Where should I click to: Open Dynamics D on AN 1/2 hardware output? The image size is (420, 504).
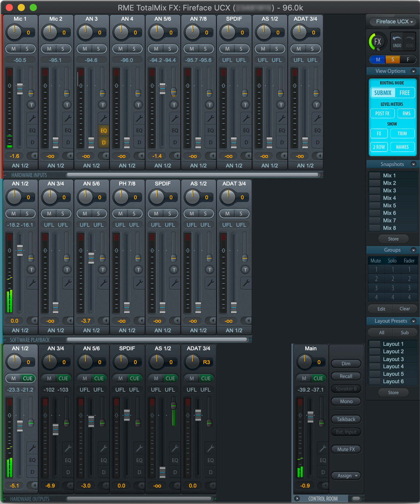coord(32,472)
